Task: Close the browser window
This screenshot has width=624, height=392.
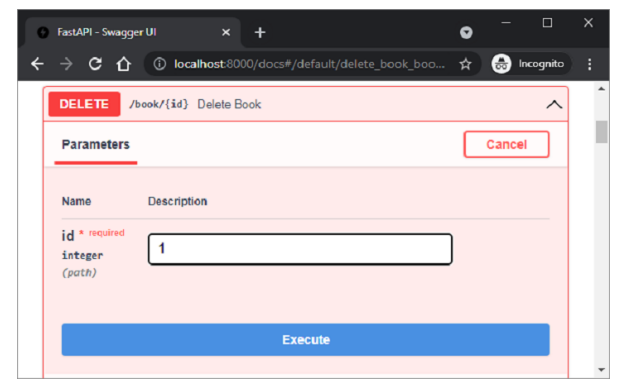Action: point(588,23)
